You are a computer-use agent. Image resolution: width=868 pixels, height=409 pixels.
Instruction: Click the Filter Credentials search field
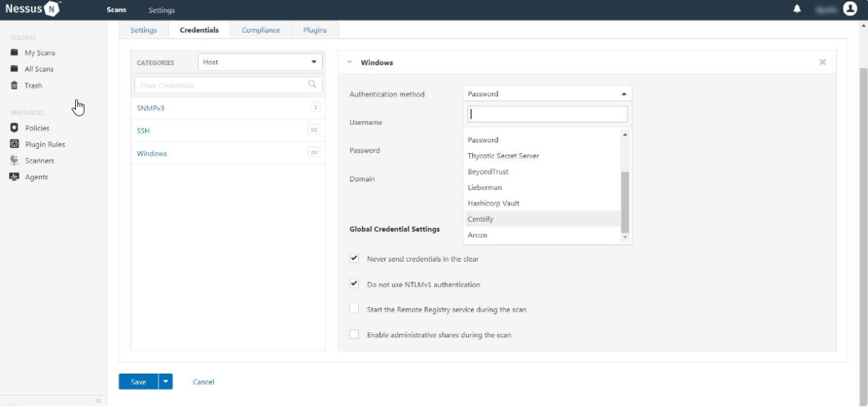[x=221, y=85]
